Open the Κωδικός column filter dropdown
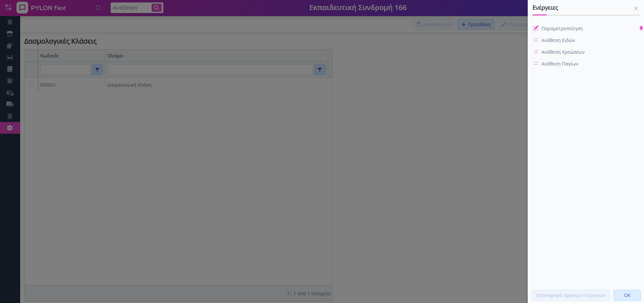The height and width of the screenshot is (303, 644). pos(97,70)
